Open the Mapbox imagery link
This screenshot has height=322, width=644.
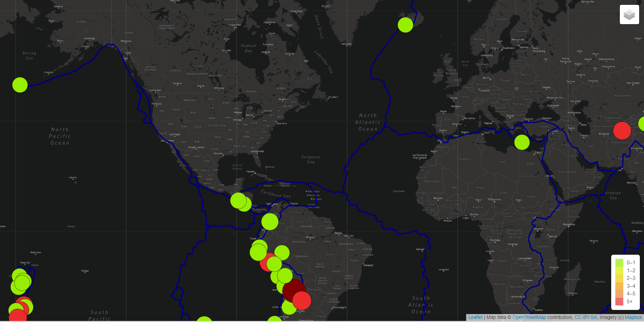[x=633, y=317]
